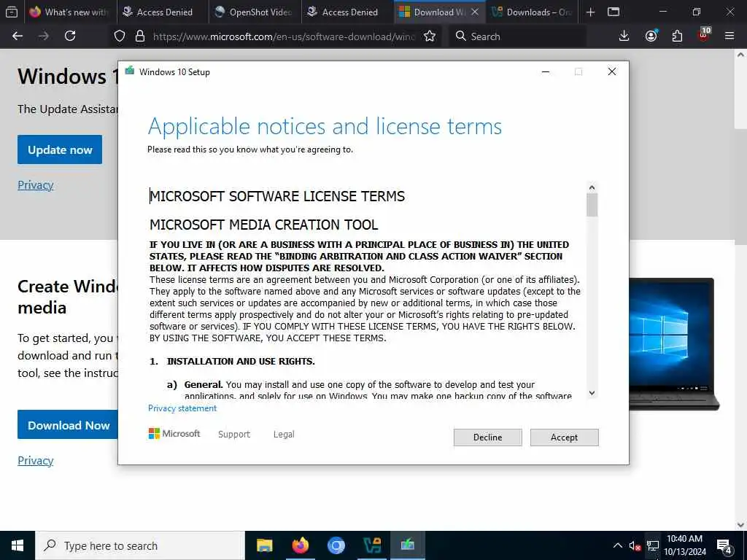Open Firefox recent browsing view icon

[12, 12]
